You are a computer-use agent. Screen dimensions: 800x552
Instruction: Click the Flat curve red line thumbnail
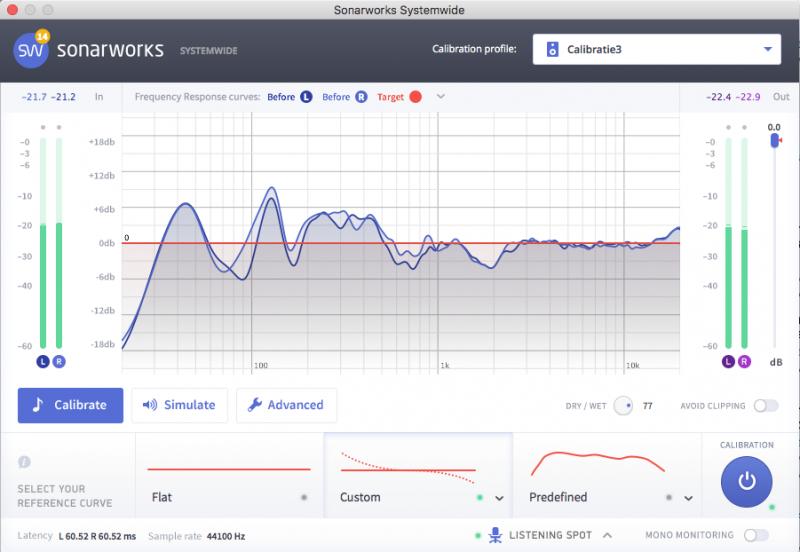tap(229, 469)
